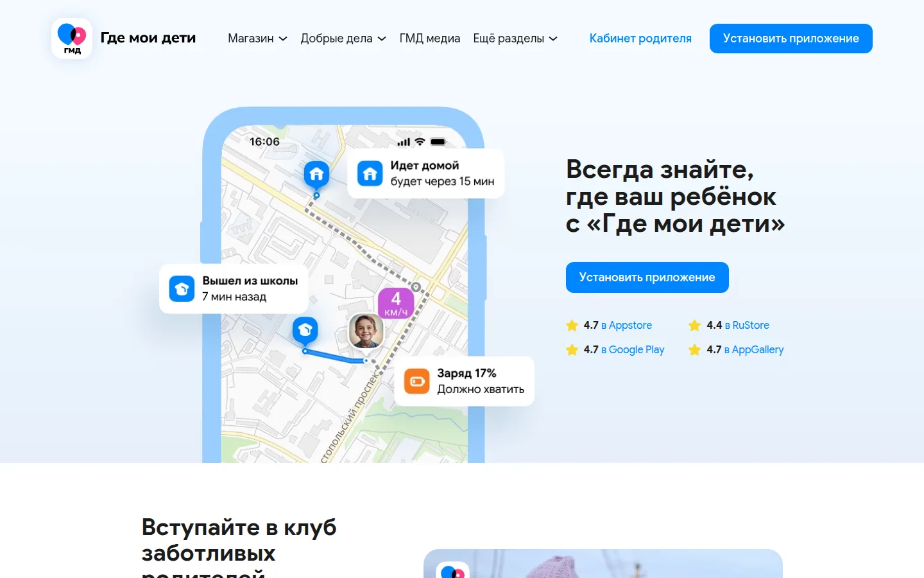Click the photo card thumbnail at bottom
The height and width of the screenshot is (578, 924).
pos(603,564)
